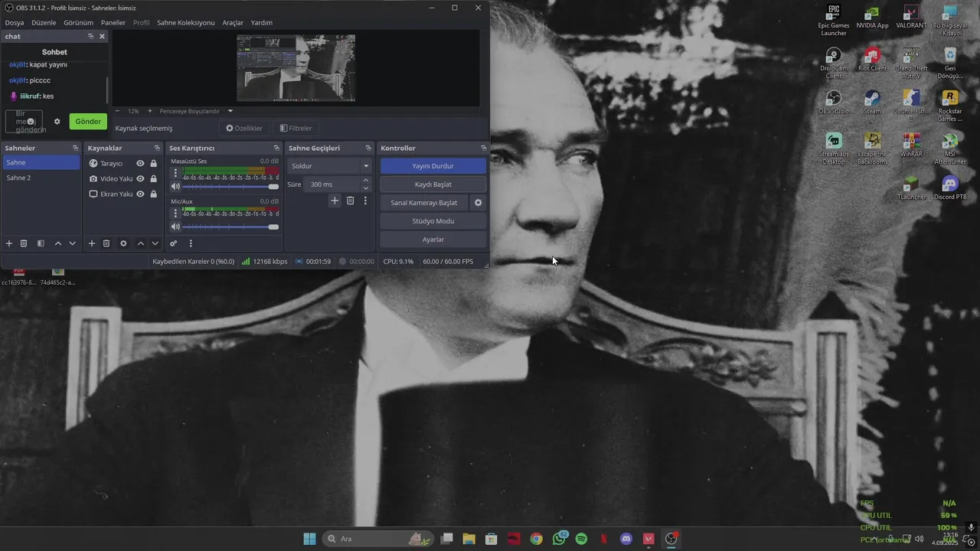Undock the Kaynaklar panel
Viewport: 980px width, 551px height.
click(158, 148)
